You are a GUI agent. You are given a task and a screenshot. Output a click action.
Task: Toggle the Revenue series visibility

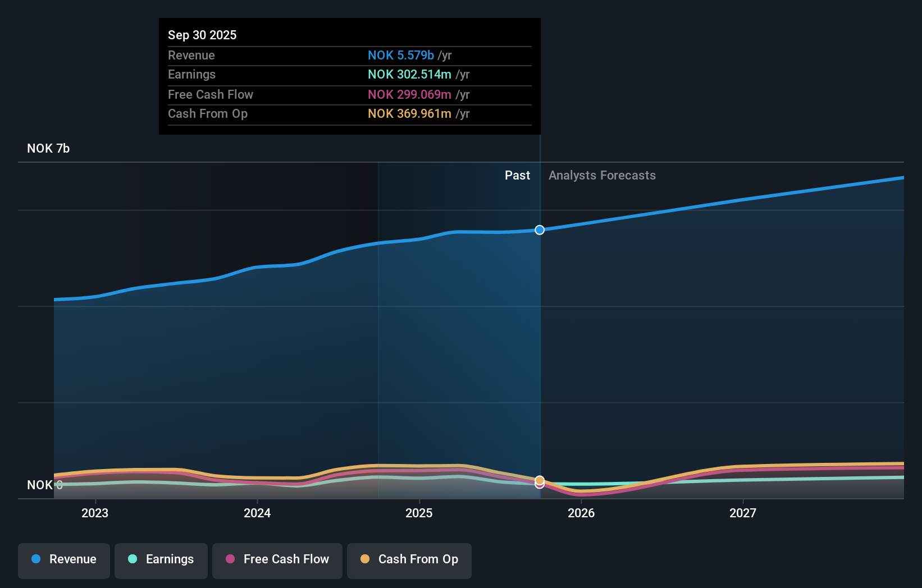pyautogui.click(x=63, y=561)
